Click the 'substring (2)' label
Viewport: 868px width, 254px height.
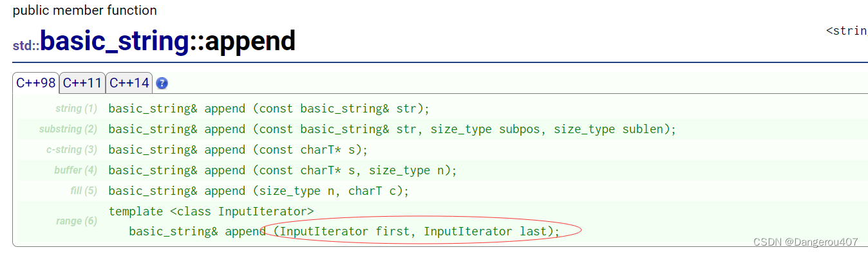pyautogui.click(x=68, y=129)
